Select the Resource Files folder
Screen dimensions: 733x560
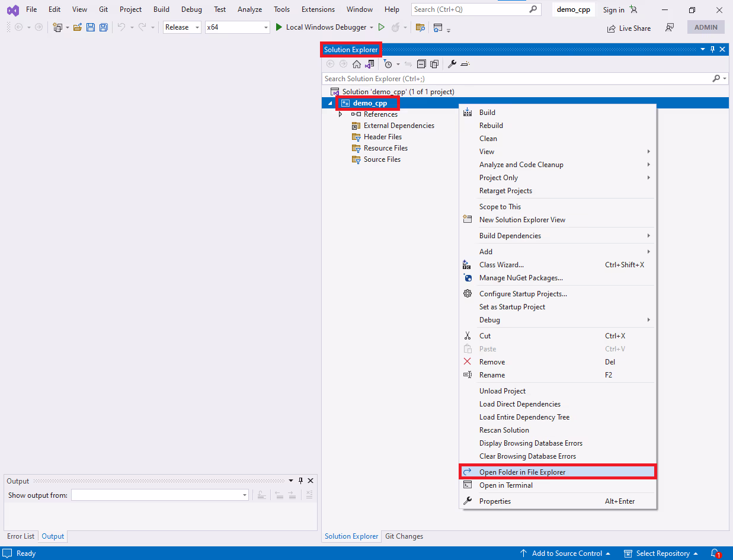tap(386, 148)
